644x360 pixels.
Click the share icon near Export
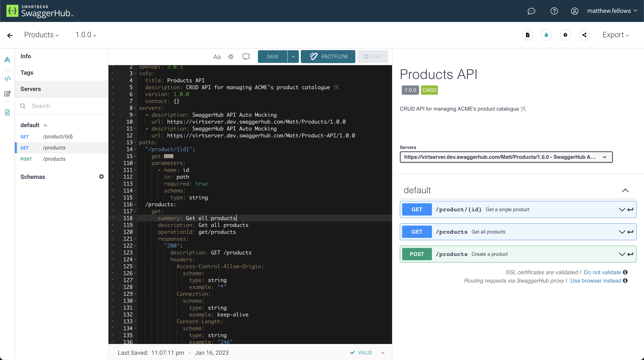pyautogui.click(x=585, y=35)
